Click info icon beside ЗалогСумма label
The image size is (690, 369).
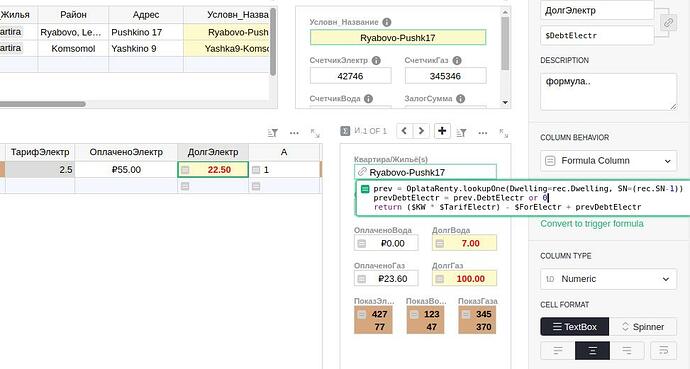pos(460,99)
